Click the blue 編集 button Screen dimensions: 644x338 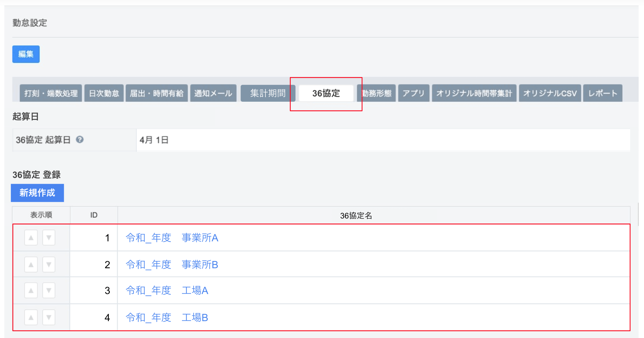[x=26, y=54]
